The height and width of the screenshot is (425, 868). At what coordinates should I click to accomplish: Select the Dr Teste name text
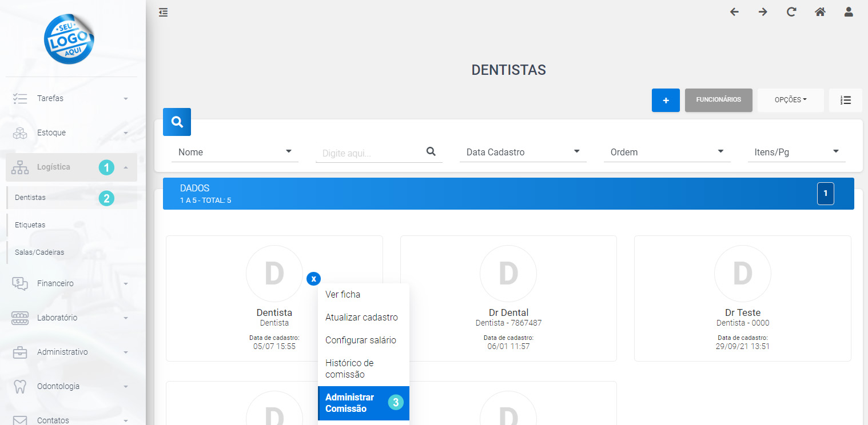743,313
